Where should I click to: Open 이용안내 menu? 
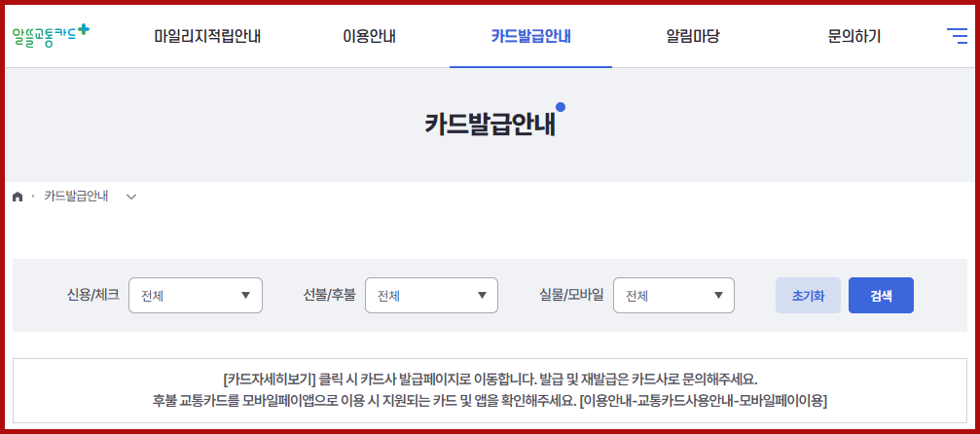pyautogui.click(x=369, y=36)
